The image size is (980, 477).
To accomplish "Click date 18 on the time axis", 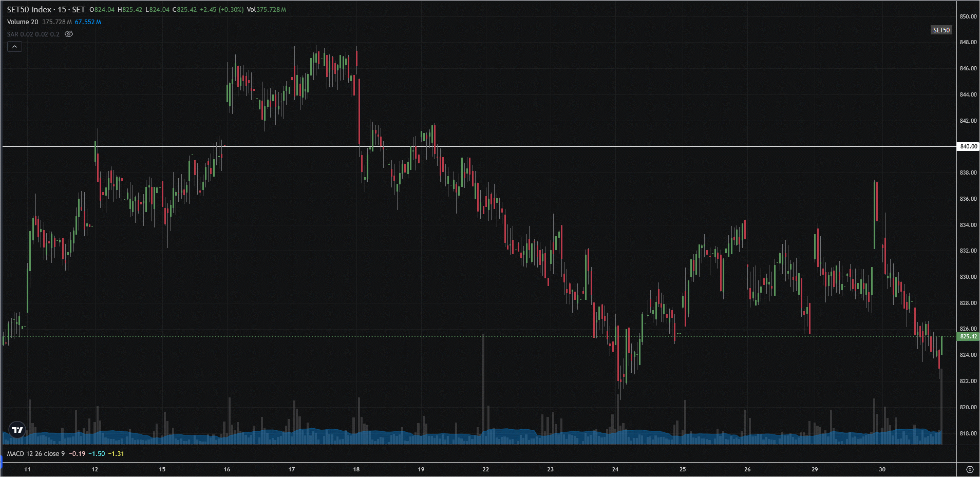I will coord(356,469).
